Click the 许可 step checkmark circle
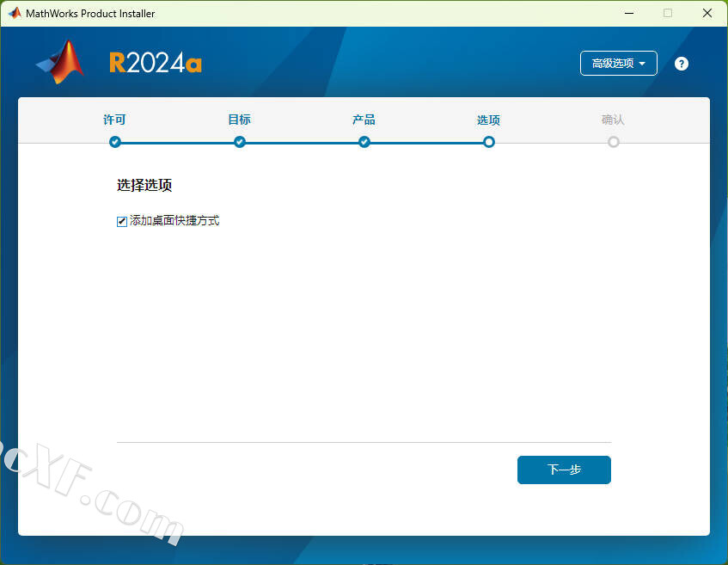This screenshot has width=728, height=565. click(x=115, y=142)
